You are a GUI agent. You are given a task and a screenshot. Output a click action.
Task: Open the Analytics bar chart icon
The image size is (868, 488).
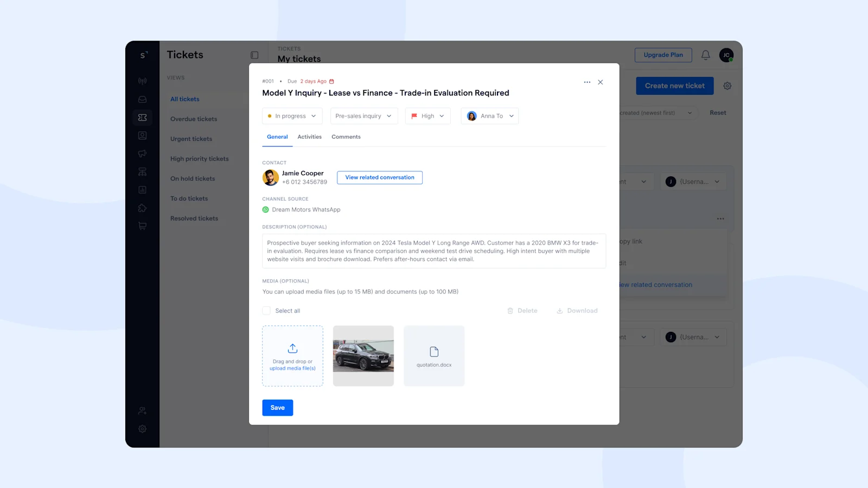[142, 190]
